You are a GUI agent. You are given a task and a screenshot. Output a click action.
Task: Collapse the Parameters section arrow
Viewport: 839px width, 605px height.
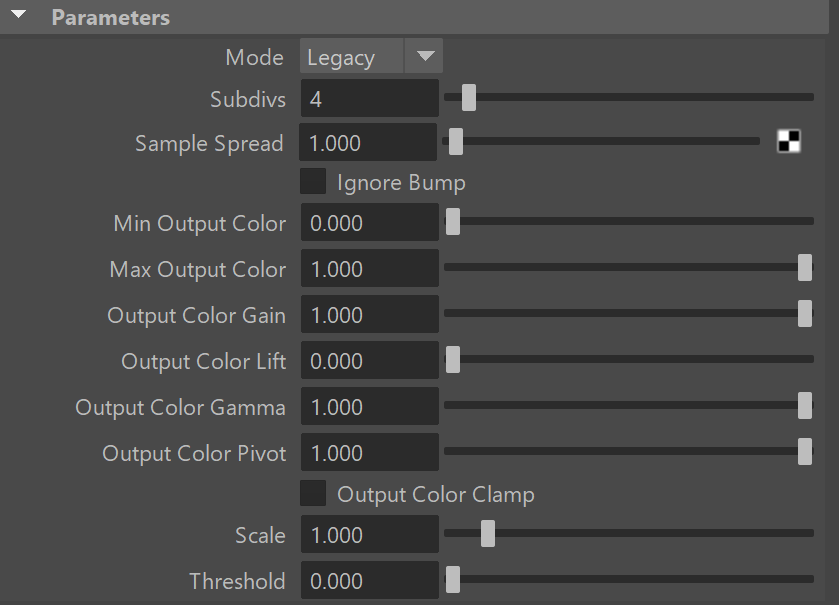tap(19, 15)
